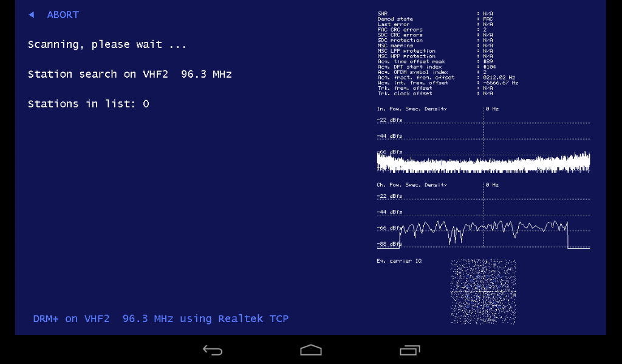
Task: Click the '#89' time offset peak value
Action: pos(488,61)
